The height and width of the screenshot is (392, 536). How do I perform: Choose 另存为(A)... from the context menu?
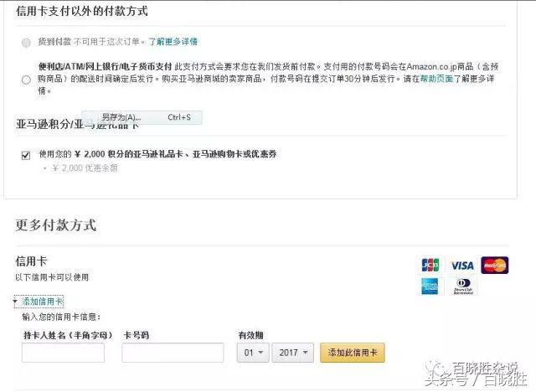point(121,117)
